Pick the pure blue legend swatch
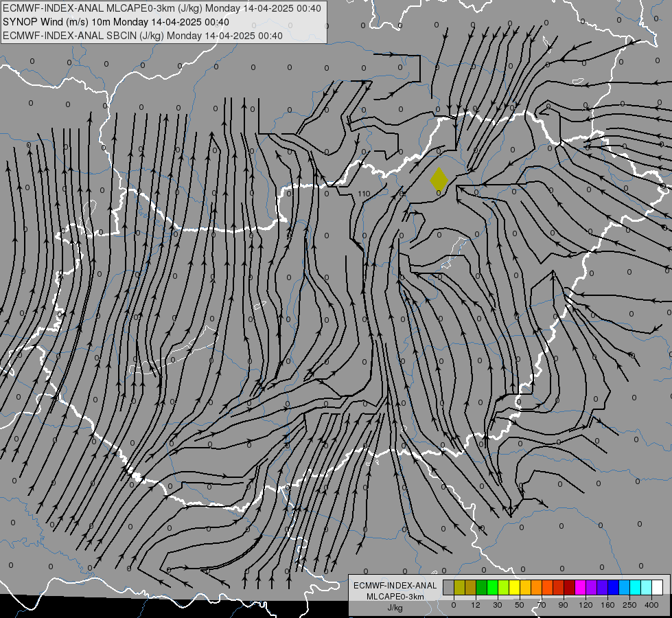672x618 pixels. click(x=614, y=588)
